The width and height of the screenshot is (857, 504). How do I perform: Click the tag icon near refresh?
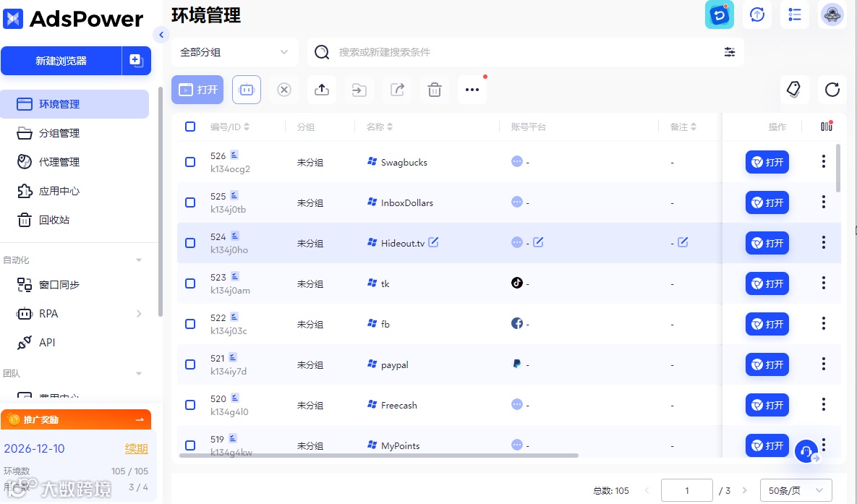coord(793,89)
